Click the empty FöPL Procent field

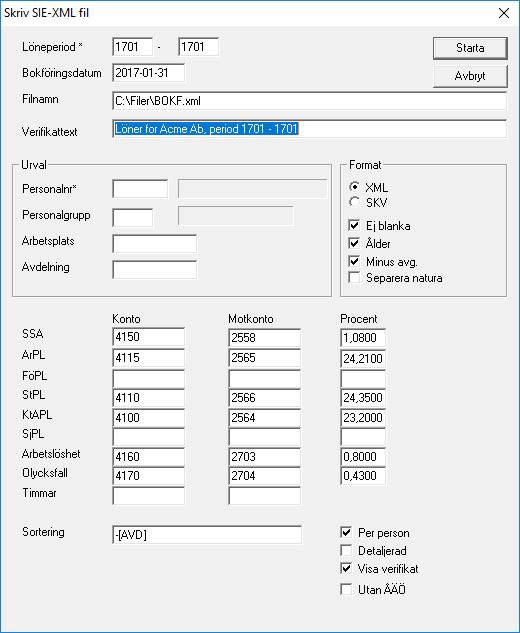coord(363,379)
